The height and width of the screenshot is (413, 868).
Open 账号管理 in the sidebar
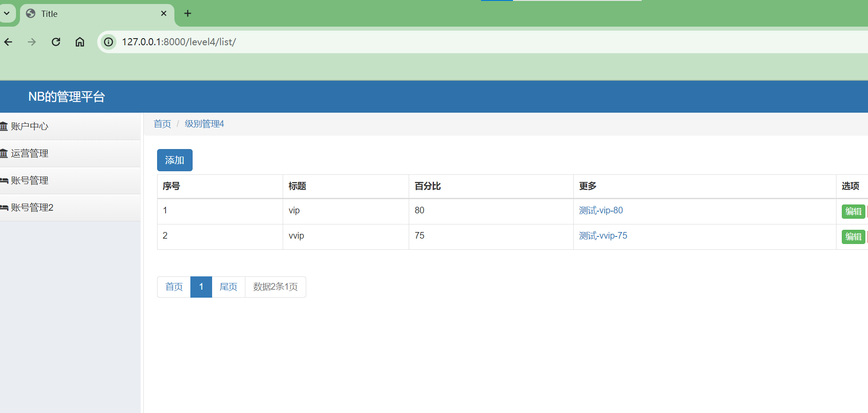point(70,181)
